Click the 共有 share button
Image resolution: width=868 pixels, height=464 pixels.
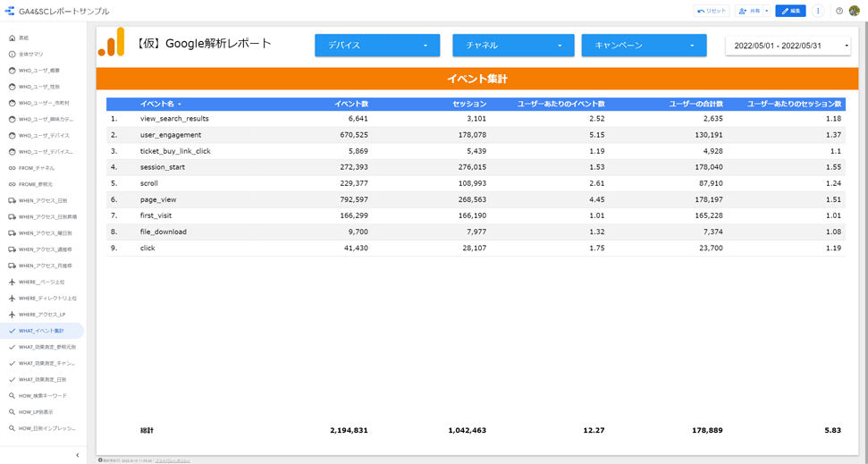[749, 11]
